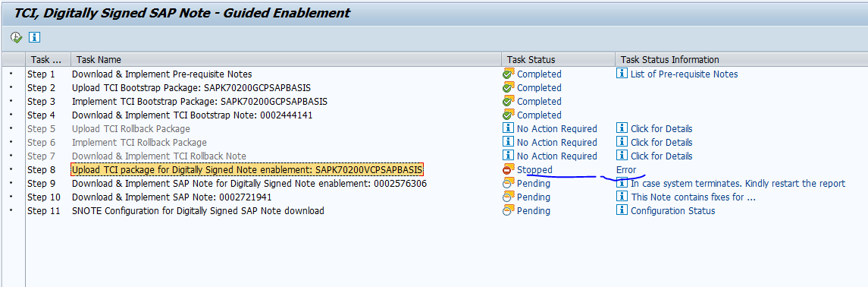Click info icon beside 'This Note contains fixes'
Screen dimensions: 868x287
point(622,197)
